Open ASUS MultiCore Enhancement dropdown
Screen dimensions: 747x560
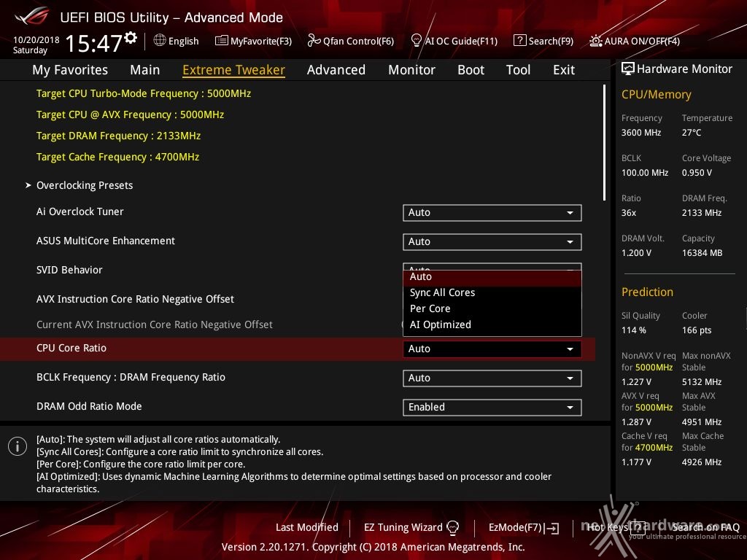[492, 242]
